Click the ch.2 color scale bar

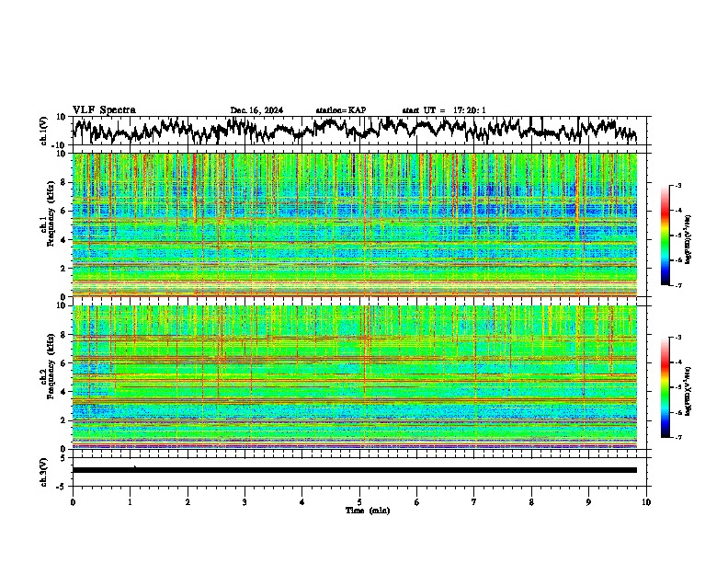tap(665, 387)
